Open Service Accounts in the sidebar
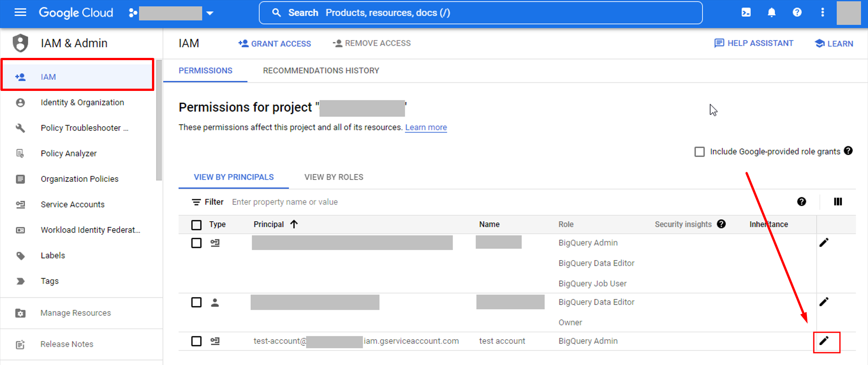Image resolution: width=868 pixels, height=365 pixels. (x=72, y=204)
